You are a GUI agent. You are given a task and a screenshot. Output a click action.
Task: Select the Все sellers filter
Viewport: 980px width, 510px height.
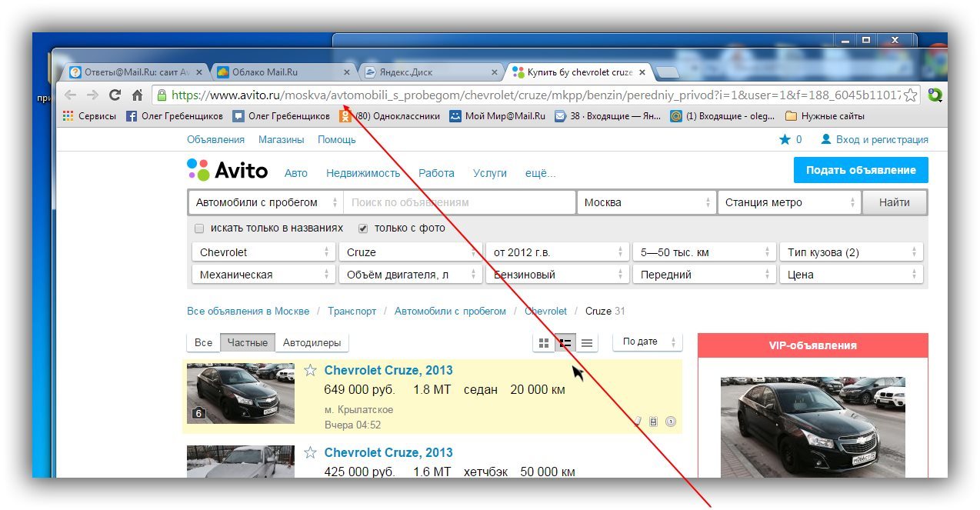[203, 343]
